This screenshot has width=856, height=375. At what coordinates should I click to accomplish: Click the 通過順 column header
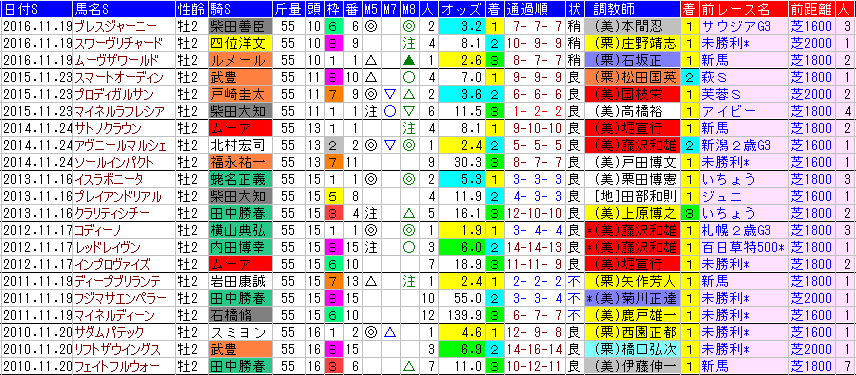coord(534,9)
